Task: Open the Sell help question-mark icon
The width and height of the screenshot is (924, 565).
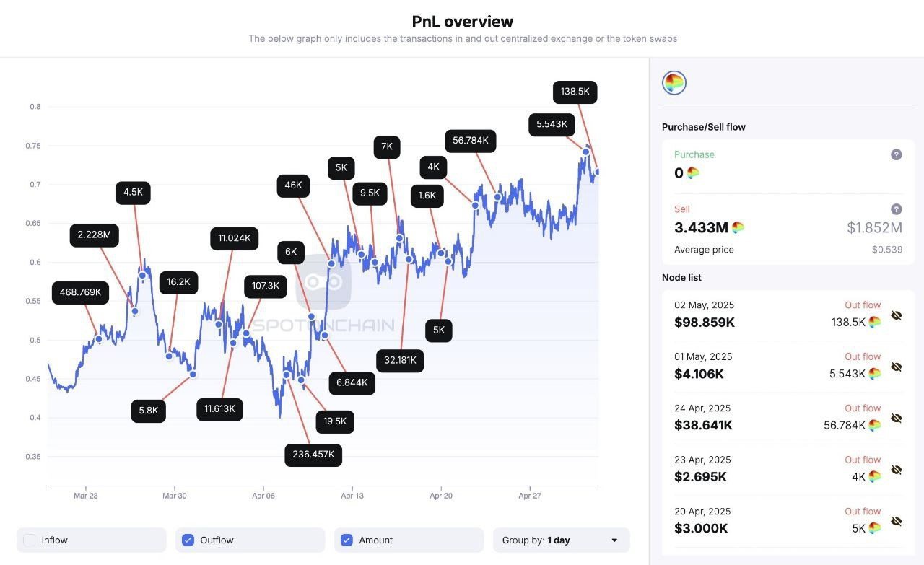Action: pos(896,209)
